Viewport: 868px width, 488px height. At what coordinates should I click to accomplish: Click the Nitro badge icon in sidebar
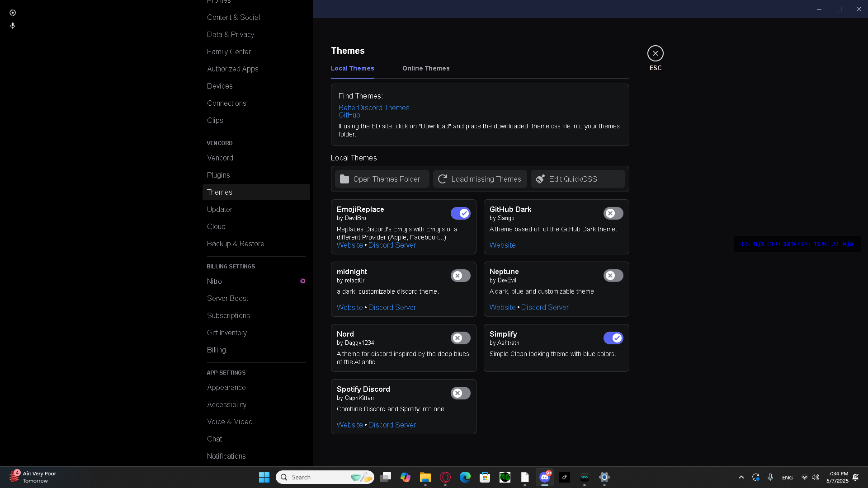point(302,281)
